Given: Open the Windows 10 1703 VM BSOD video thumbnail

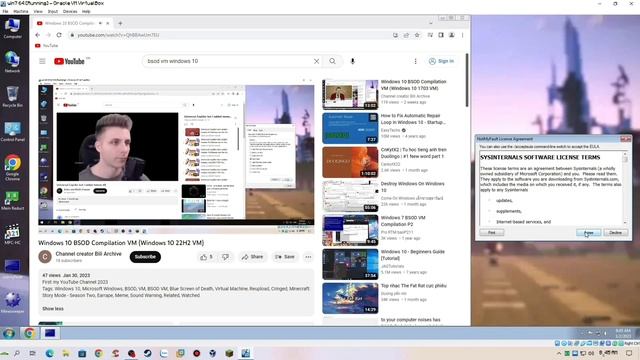Looking at the screenshot, I should [x=350, y=94].
